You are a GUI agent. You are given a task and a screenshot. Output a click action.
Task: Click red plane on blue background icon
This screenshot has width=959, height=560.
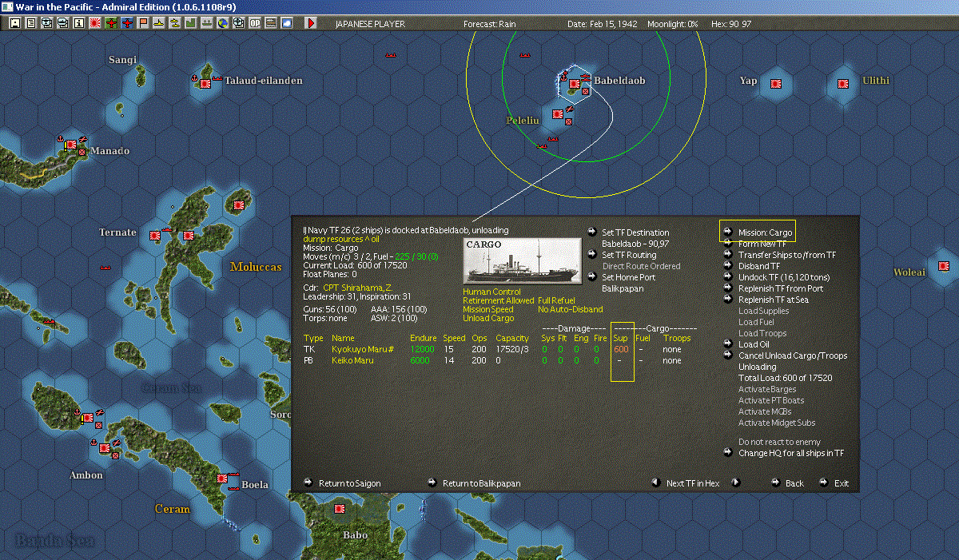(x=128, y=24)
